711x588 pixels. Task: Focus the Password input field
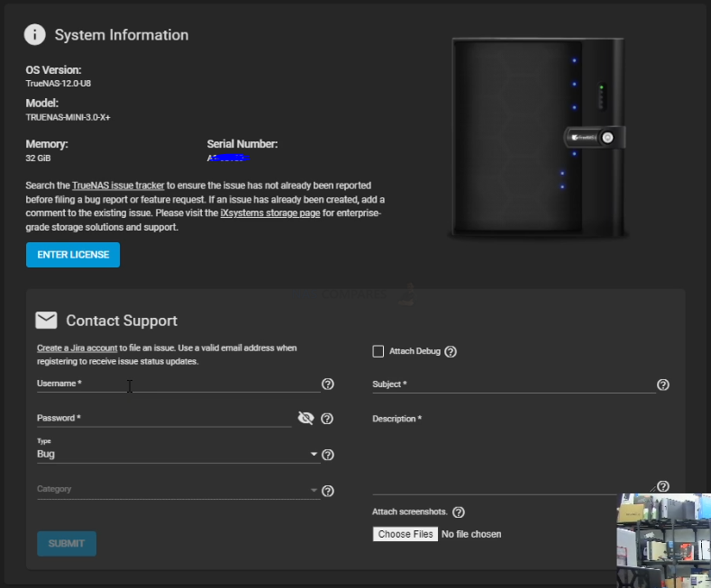coord(164,418)
